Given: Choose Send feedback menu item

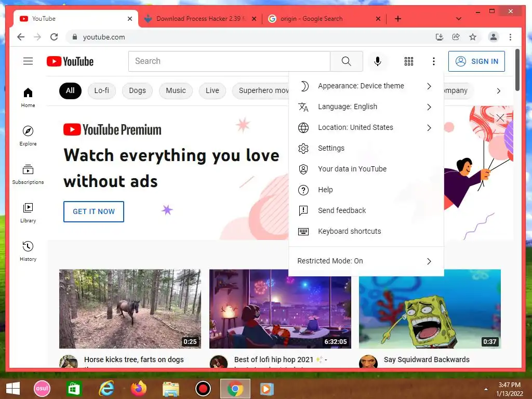Looking at the screenshot, I should [366, 210].
